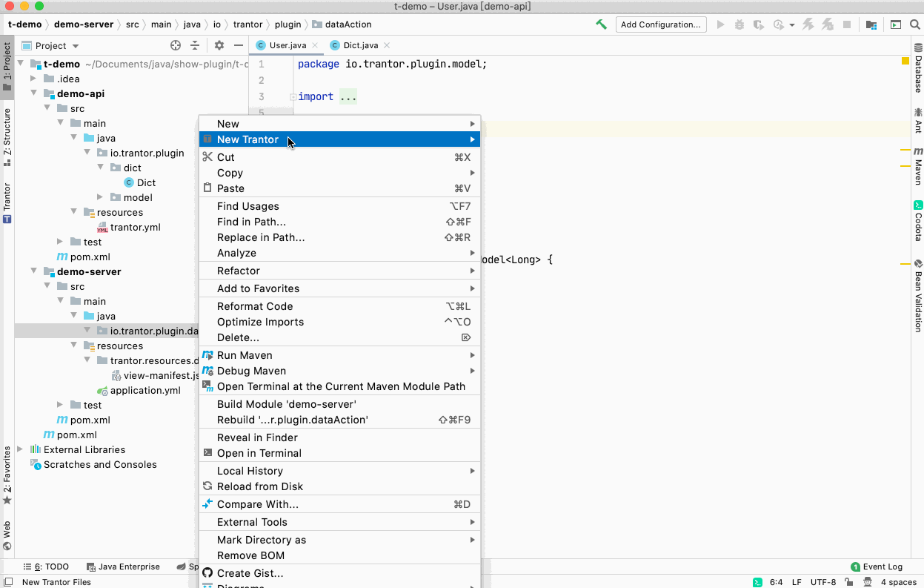Click the Codota status bar icon
Image resolution: width=924 pixels, height=588 pixels.
758,582
